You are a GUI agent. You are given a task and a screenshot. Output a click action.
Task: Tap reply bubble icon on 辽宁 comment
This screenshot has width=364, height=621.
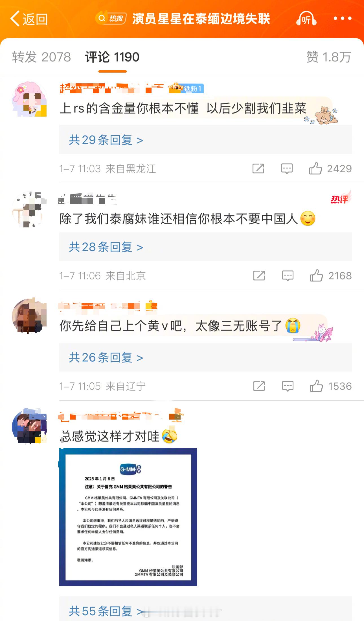[x=288, y=386]
